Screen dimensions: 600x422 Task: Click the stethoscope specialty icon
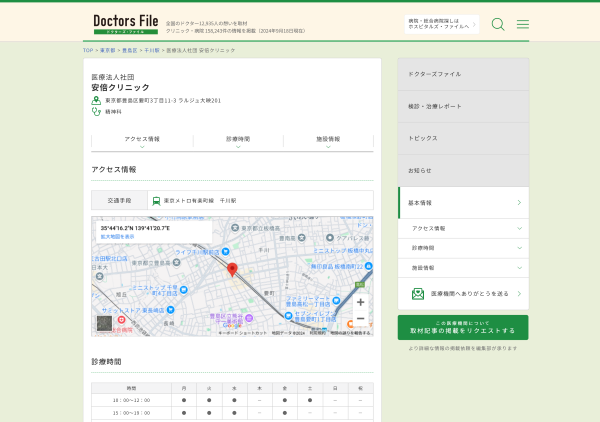pyautogui.click(x=96, y=112)
